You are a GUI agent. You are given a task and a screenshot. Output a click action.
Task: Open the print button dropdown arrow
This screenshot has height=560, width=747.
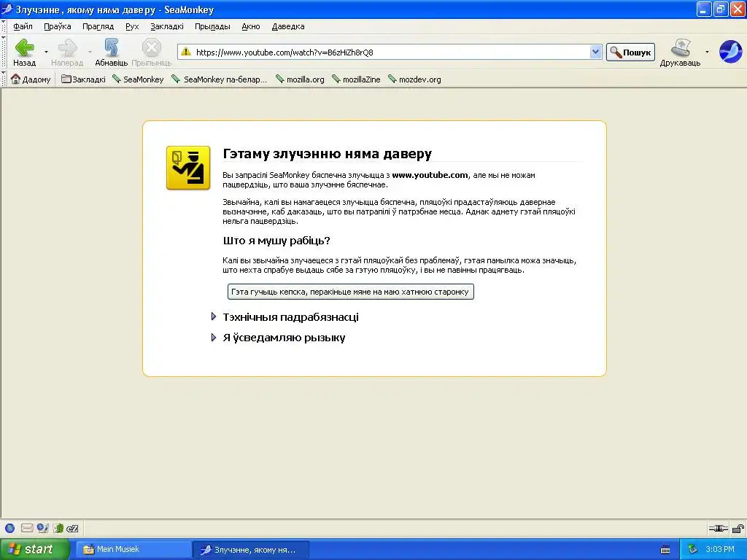point(707,52)
